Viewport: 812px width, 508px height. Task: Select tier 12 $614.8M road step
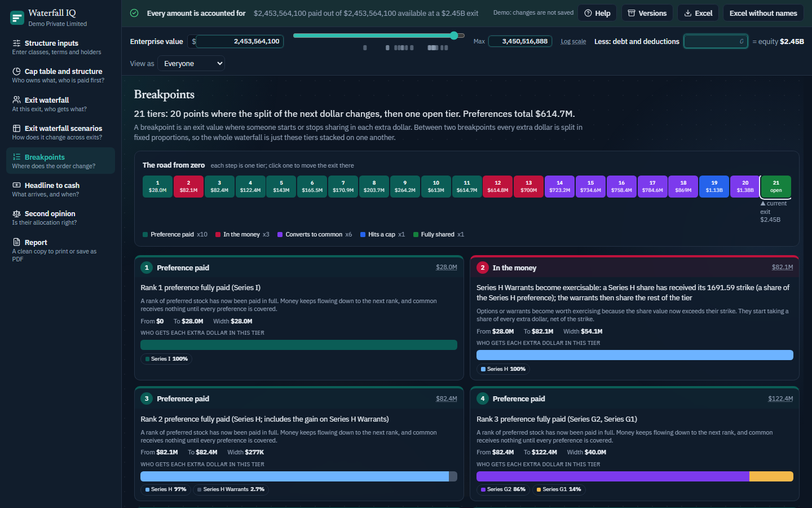498,186
